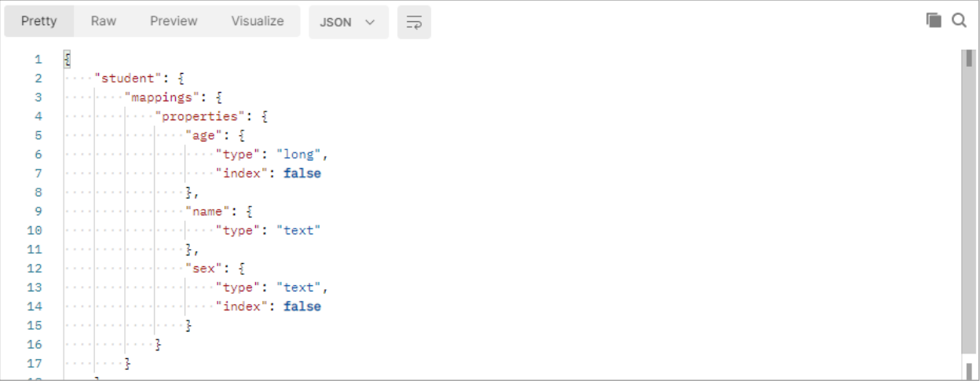This screenshot has height=381, width=980.
Task: Click the opening brace on line 1
Action: point(68,60)
